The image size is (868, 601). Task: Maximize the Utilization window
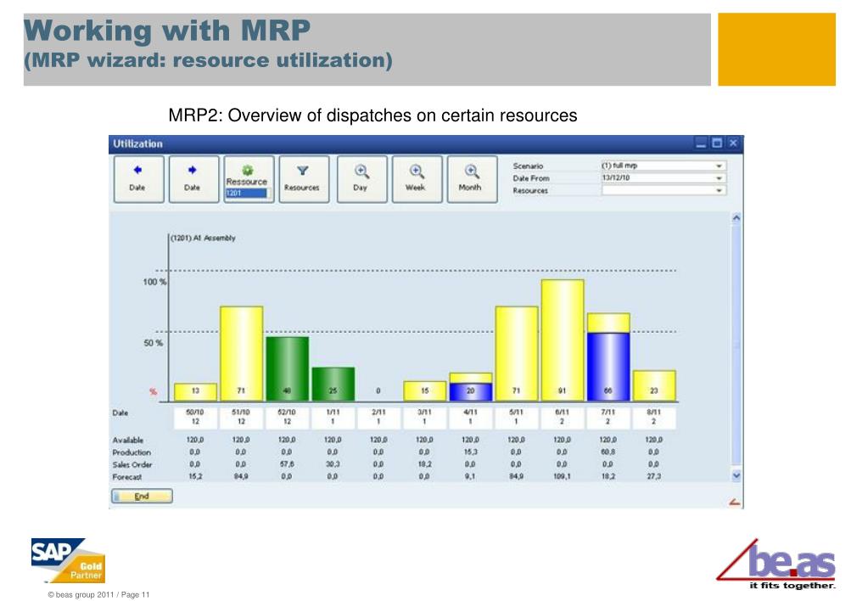coord(717,143)
